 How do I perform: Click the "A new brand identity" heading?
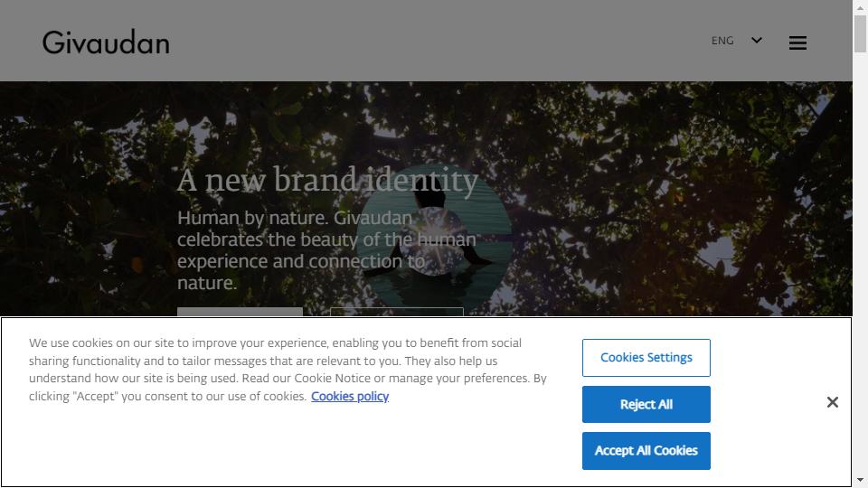327,180
